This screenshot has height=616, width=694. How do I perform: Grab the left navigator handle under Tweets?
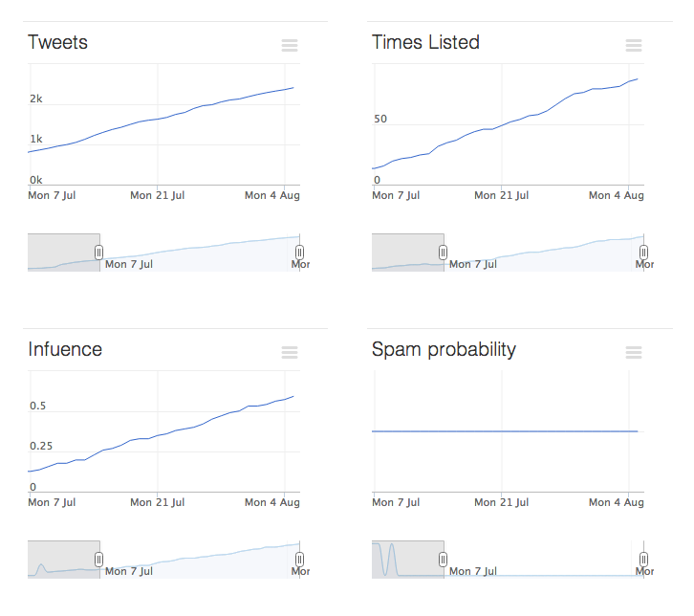(99, 252)
